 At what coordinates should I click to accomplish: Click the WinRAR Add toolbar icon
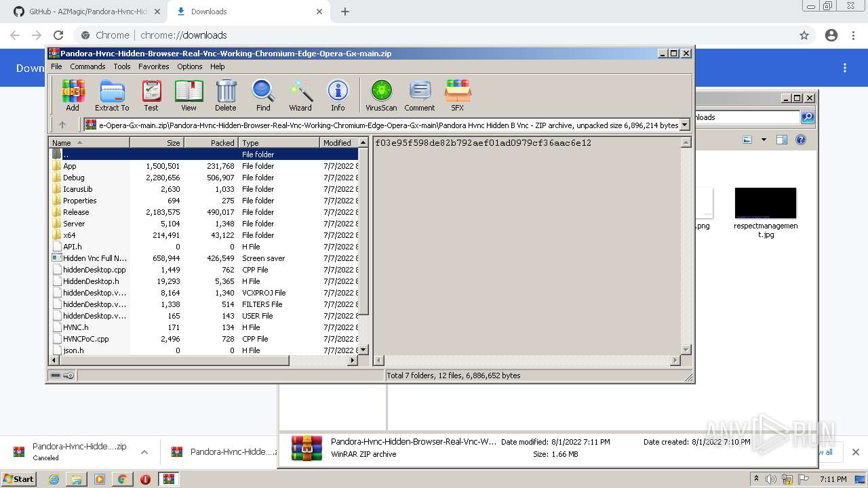click(73, 95)
